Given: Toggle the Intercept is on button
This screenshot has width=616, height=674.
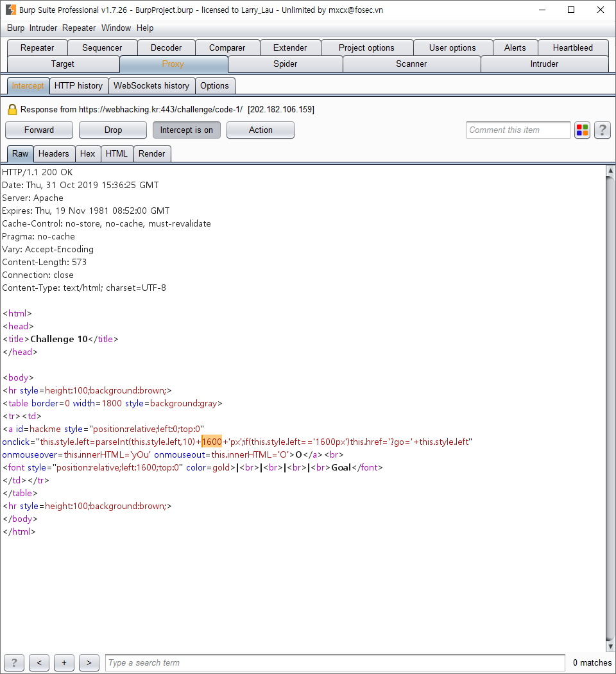Looking at the screenshot, I should coord(187,130).
